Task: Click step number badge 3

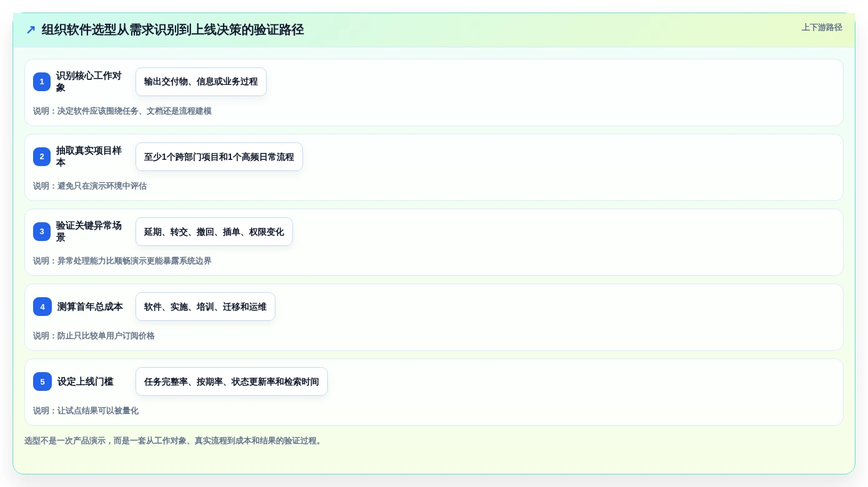Action: (42, 232)
